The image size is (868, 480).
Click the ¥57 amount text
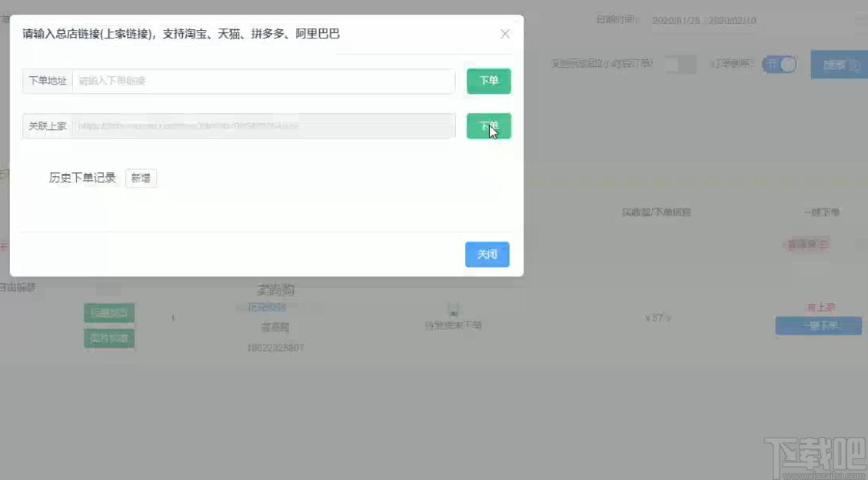tap(657, 318)
